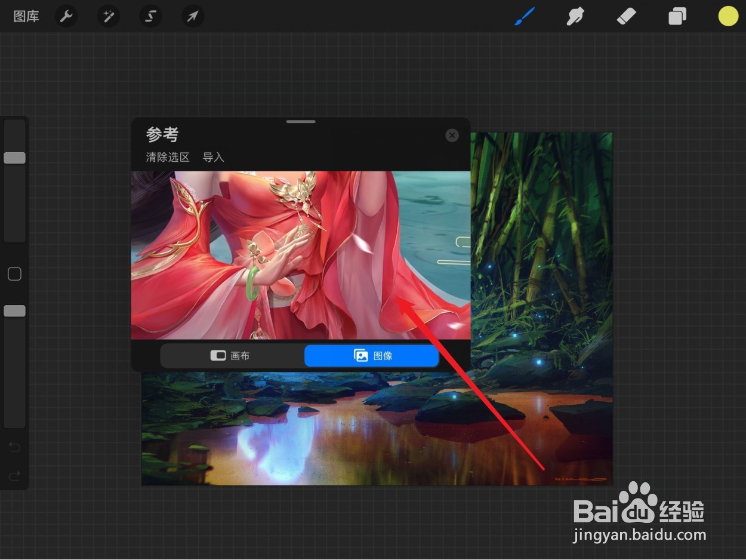Click the 参考 panel title
This screenshot has height=560, width=746.
[162, 135]
